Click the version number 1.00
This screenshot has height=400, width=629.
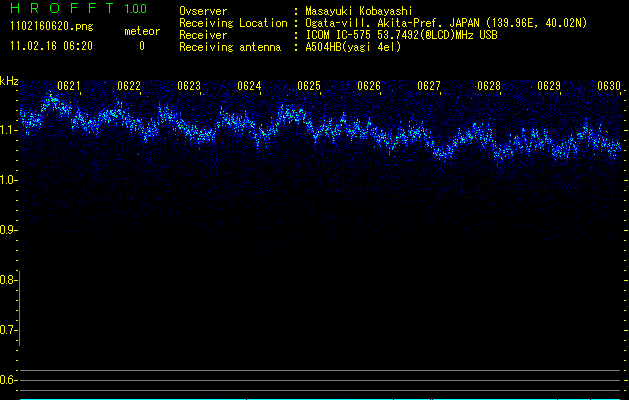point(135,10)
